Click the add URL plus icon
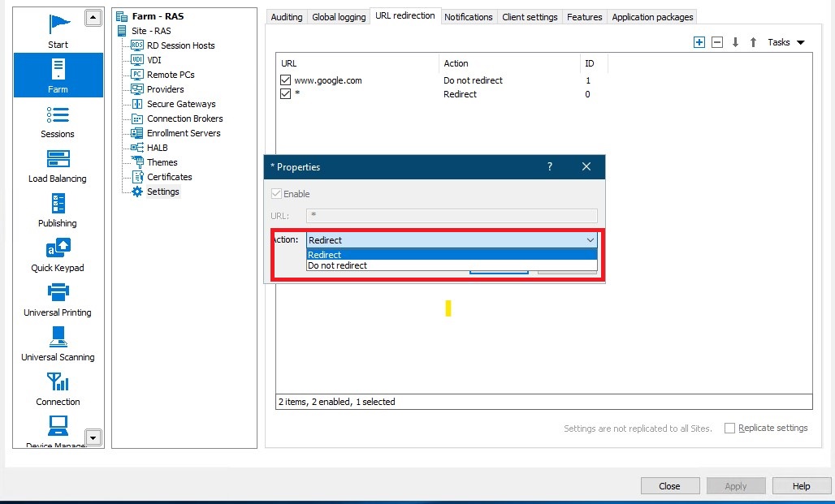 (699, 42)
